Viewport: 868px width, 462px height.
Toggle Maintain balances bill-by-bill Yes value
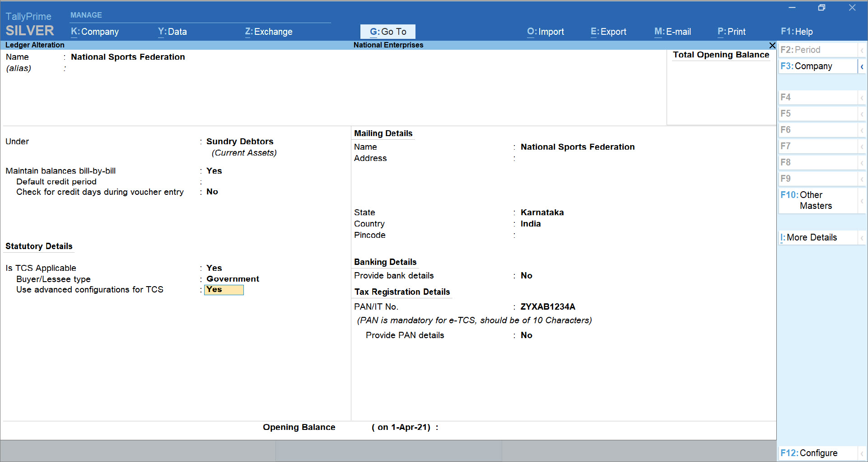214,171
